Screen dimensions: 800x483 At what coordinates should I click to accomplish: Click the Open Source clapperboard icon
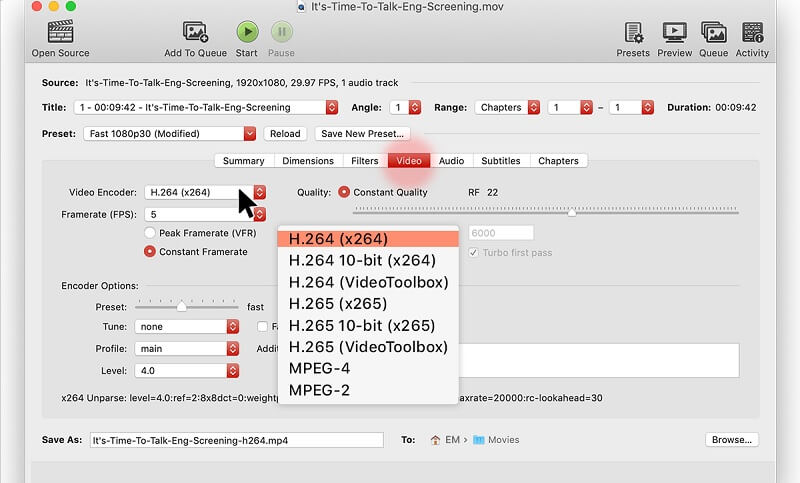60,32
